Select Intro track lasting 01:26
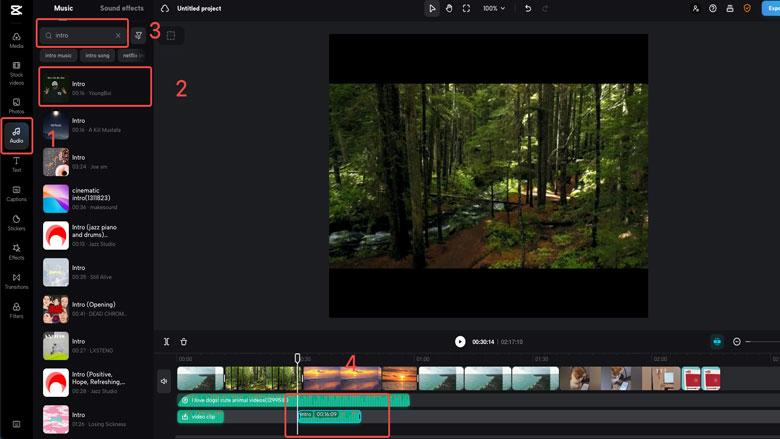 [x=95, y=420]
